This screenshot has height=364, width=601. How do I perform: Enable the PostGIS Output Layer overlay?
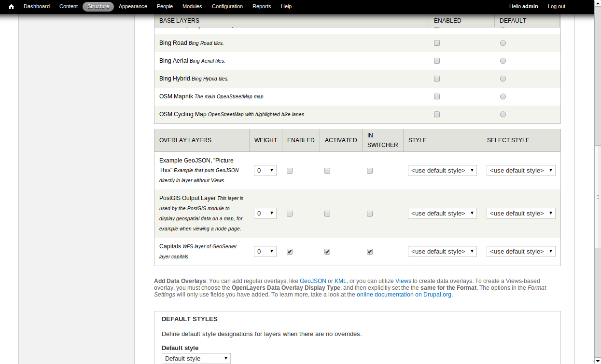(x=290, y=214)
